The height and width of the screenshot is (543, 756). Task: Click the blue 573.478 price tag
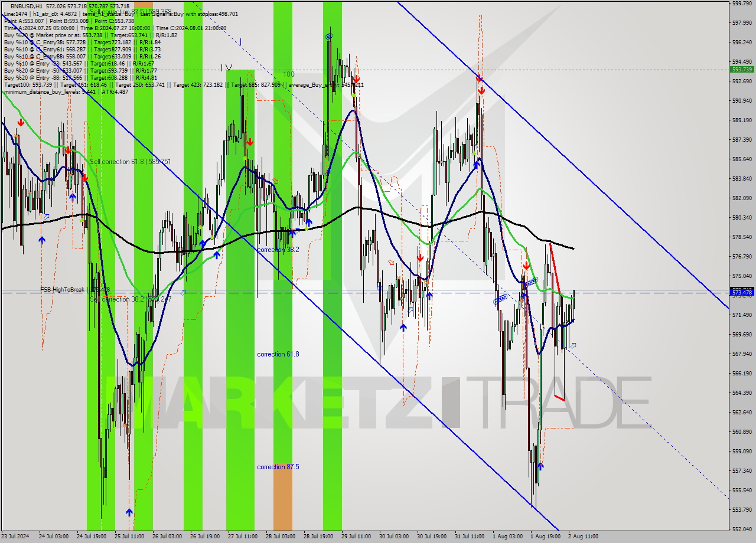[742, 292]
